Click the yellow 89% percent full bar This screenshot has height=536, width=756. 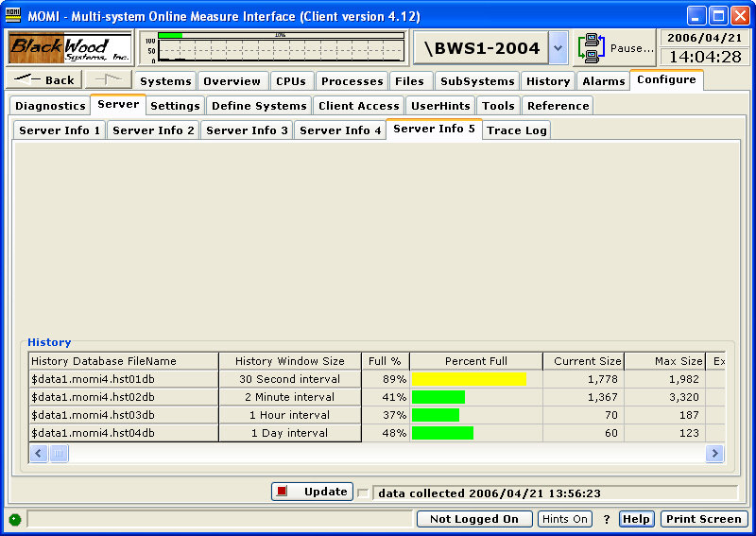[469, 379]
